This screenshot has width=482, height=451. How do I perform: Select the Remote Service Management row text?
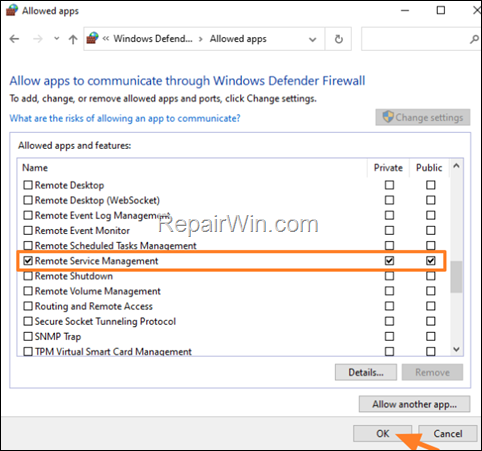tap(96, 261)
